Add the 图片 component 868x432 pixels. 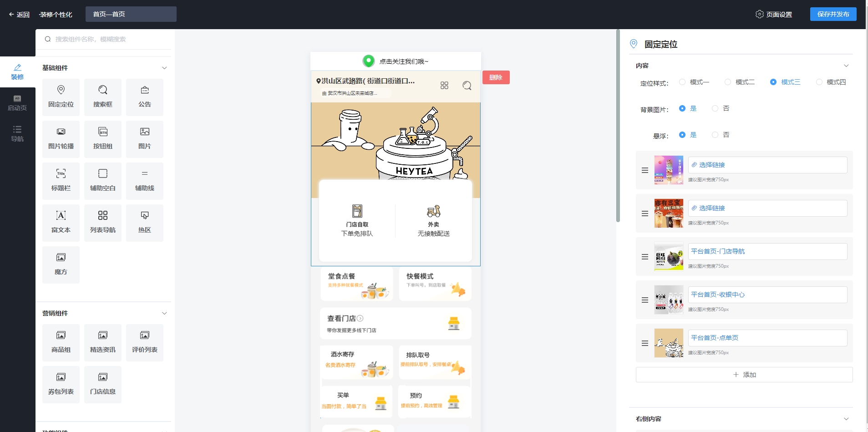[145, 139]
